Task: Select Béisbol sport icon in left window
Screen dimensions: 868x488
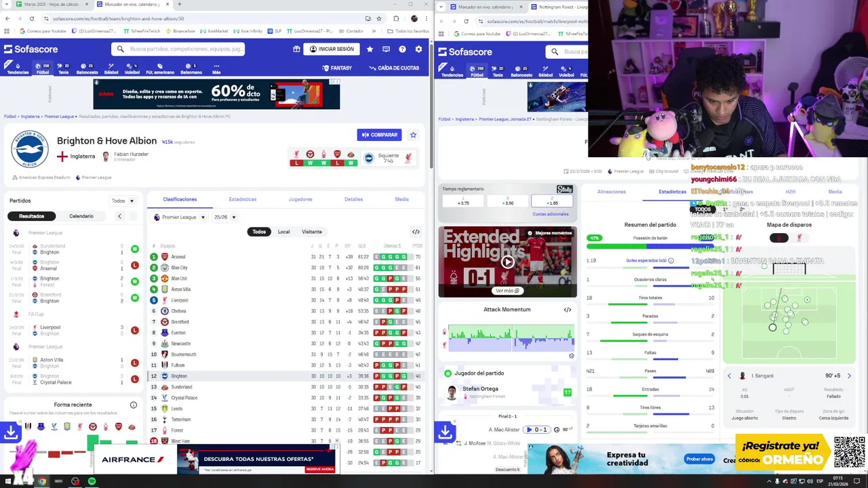Action: point(111,68)
